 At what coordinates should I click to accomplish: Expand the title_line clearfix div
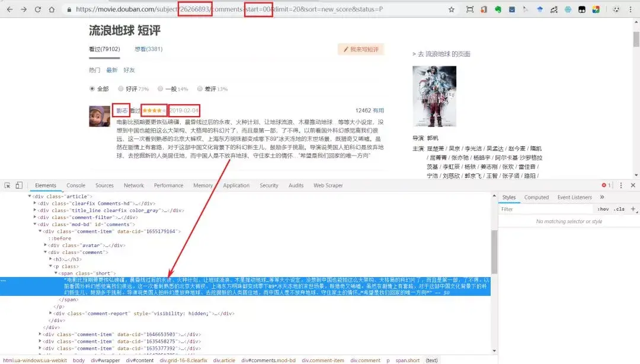[35, 210]
